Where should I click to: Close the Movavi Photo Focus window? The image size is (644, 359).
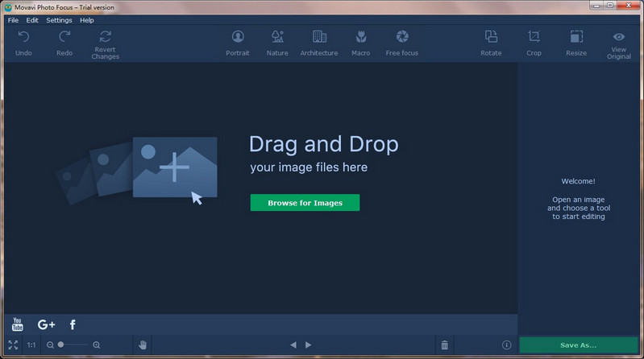point(629,6)
